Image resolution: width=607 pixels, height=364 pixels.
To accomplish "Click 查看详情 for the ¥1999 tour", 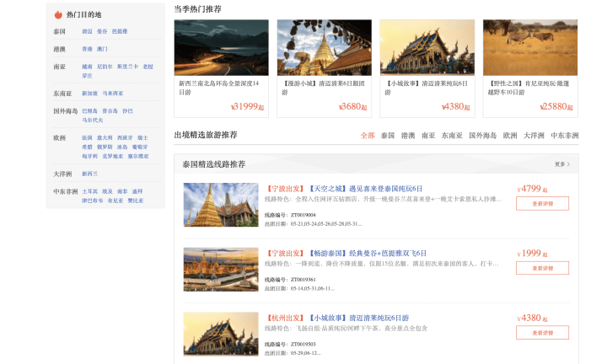I will tap(542, 268).
